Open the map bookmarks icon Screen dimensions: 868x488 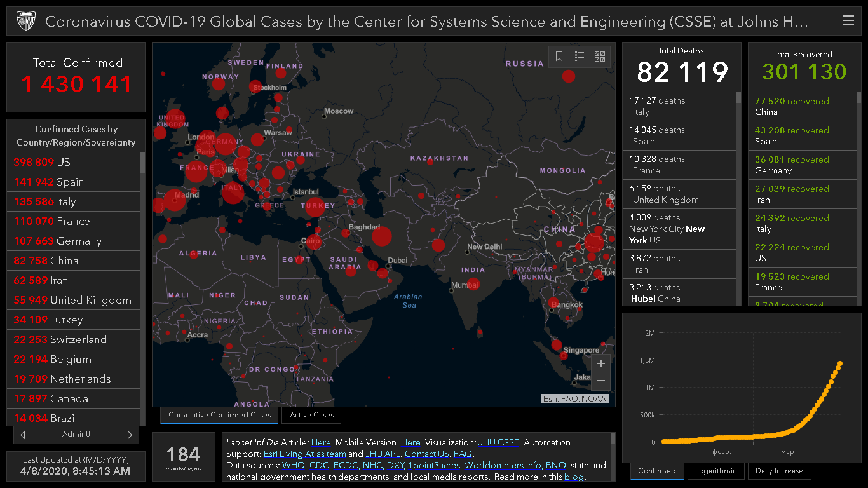[559, 57]
